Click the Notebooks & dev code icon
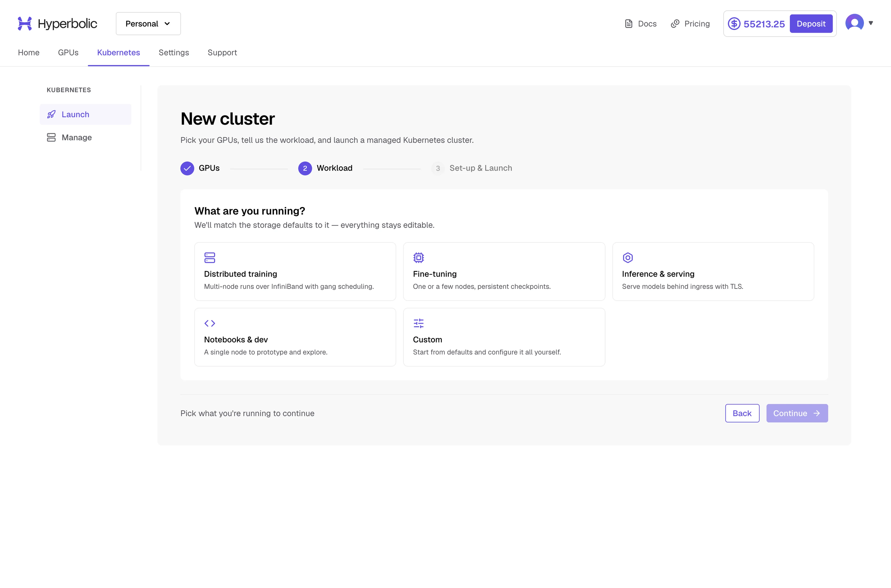Image resolution: width=891 pixels, height=588 pixels. click(210, 323)
